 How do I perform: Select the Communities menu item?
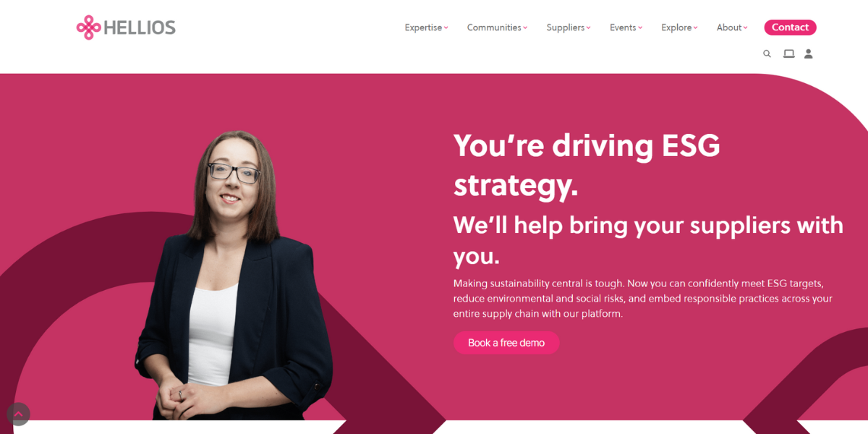(x=494, y=27)
